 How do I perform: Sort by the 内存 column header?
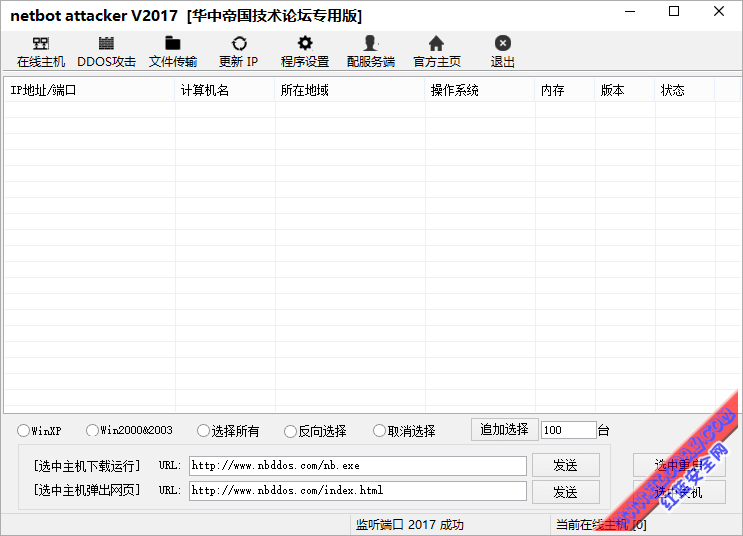click(565, 90)
